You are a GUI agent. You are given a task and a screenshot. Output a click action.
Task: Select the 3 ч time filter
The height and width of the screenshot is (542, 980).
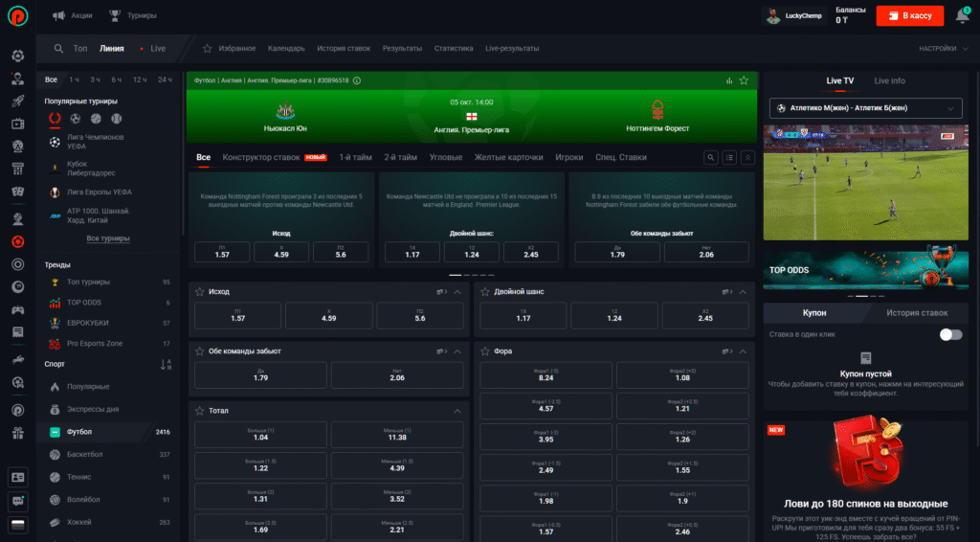click(x=95, y=80)
